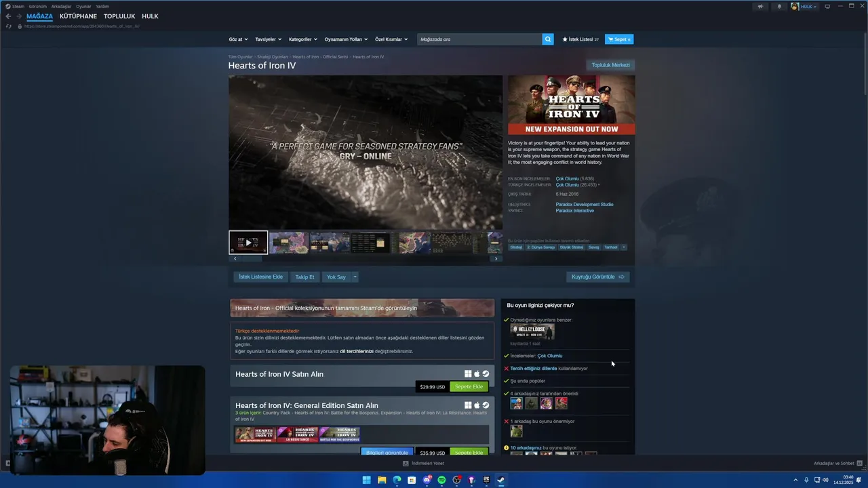
Task: Reload the store page with refresh icon
Action: pyautogui.click(x=8, y=26)
